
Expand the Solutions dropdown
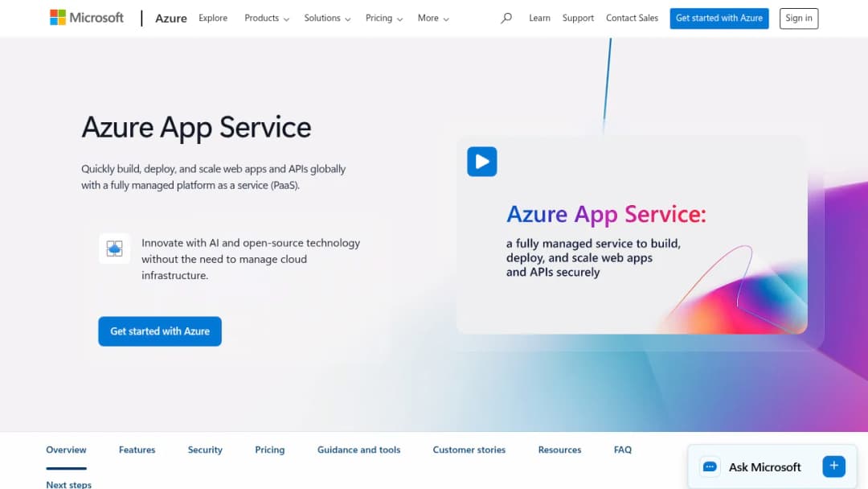click(327, 18)
